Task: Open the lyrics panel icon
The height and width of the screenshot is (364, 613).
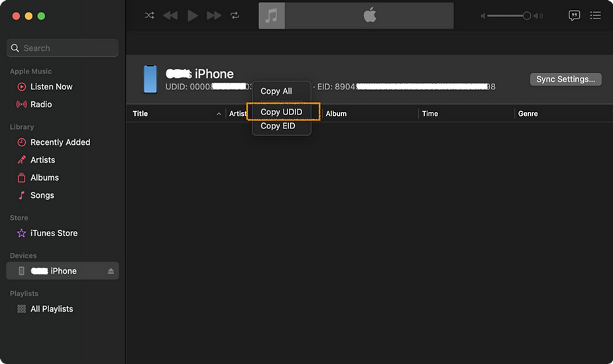Action: tap(574, 16)
